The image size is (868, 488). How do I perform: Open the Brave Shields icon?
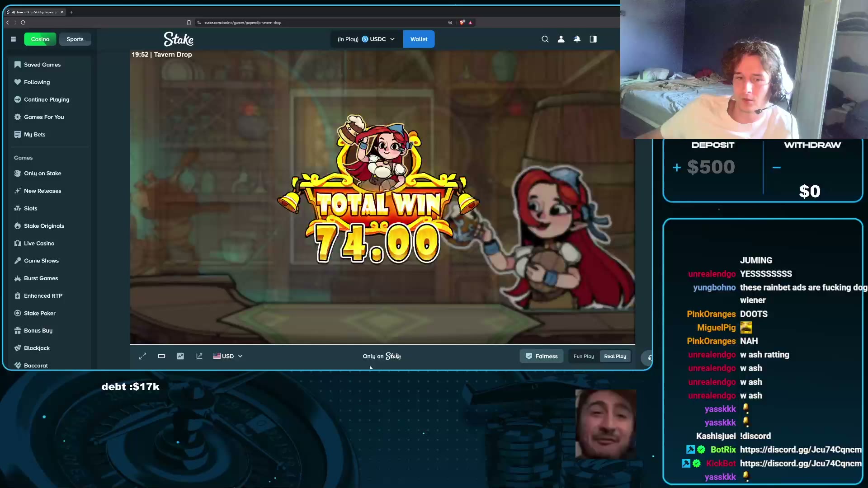462,23
